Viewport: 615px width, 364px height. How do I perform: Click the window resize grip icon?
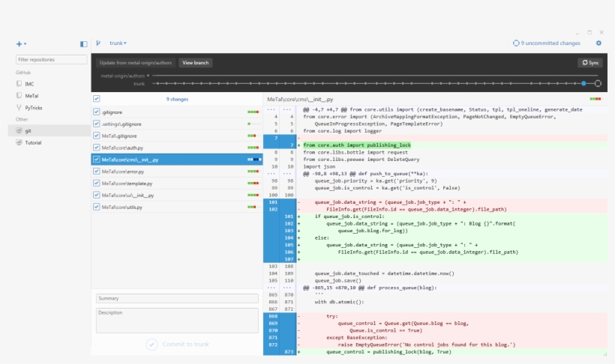[x=605, y=354]
